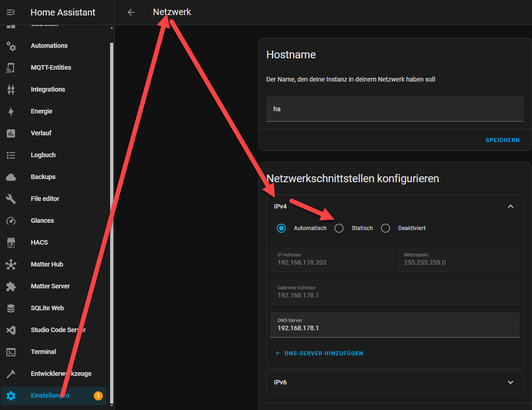This screenshot has width=532, height=410.
Task: Click the Backups cloud icon
Action: (x=11, y=177)
